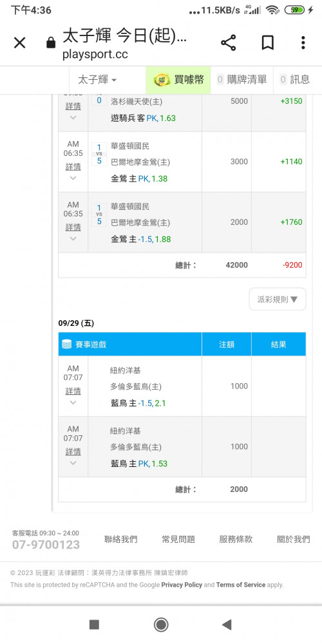
Task: Expand details chevron for 藍鳥 主 -1.5 row
Action: (73, 402)
